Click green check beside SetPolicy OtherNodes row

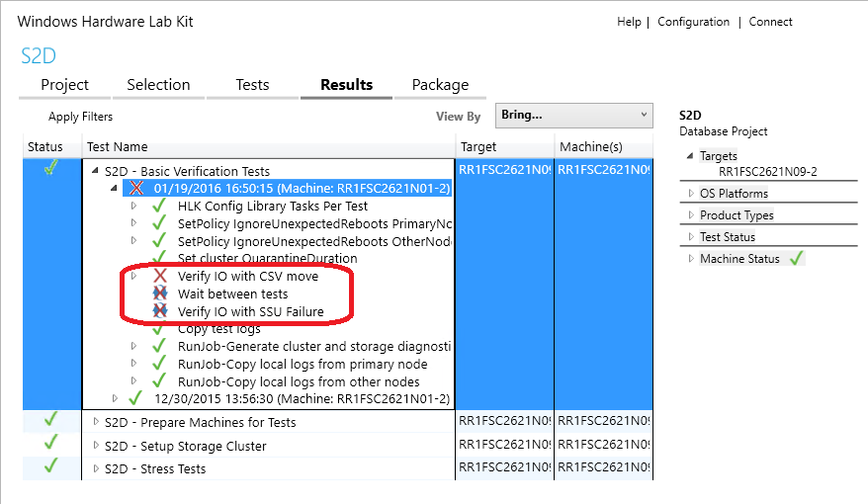click(x=159, y=241)
